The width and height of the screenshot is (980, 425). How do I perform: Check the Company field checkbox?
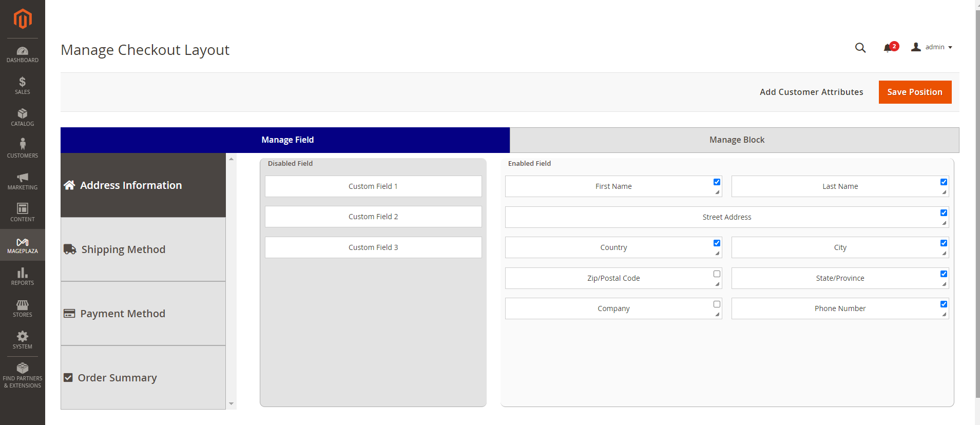717,304
